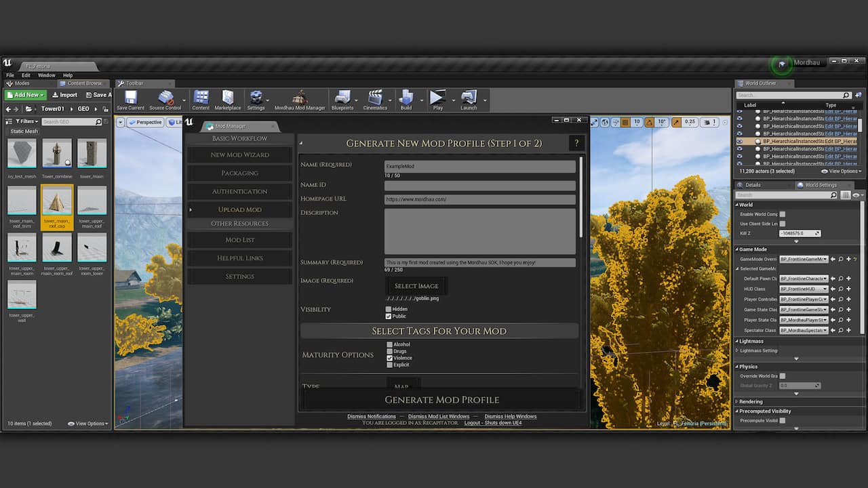Check the Explicit maturity option

coord(390,365)
